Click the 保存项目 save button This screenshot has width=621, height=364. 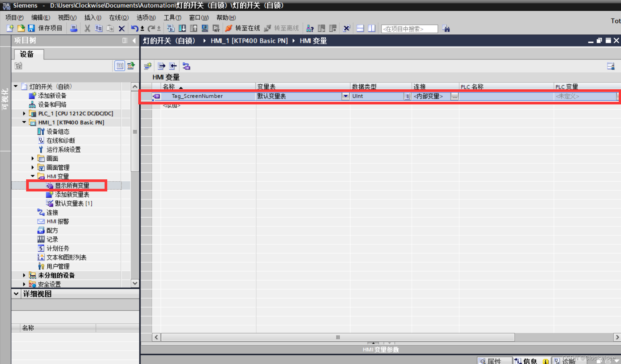coord(45,28)
